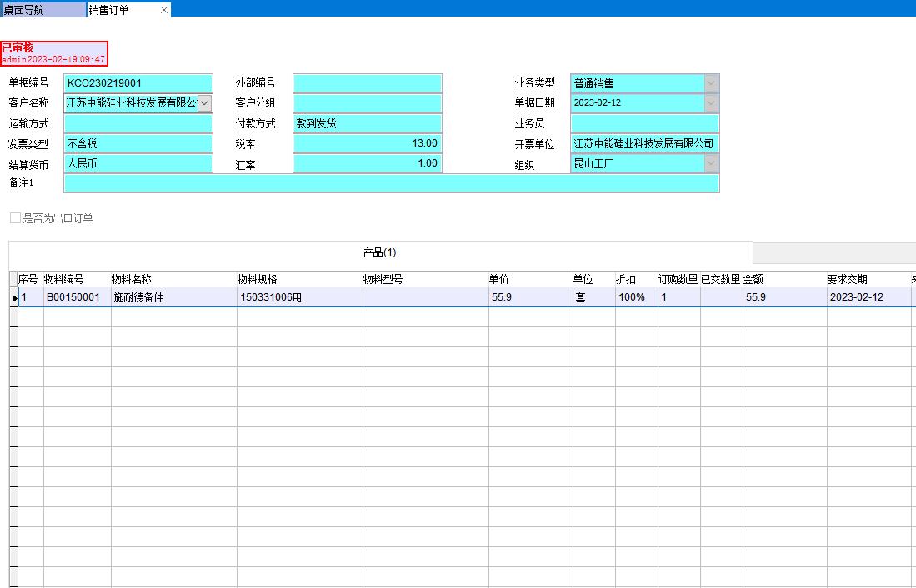Click the 税率 field showing 13.00
Viewport: 916px width, 588px height.
click(367, 142)
